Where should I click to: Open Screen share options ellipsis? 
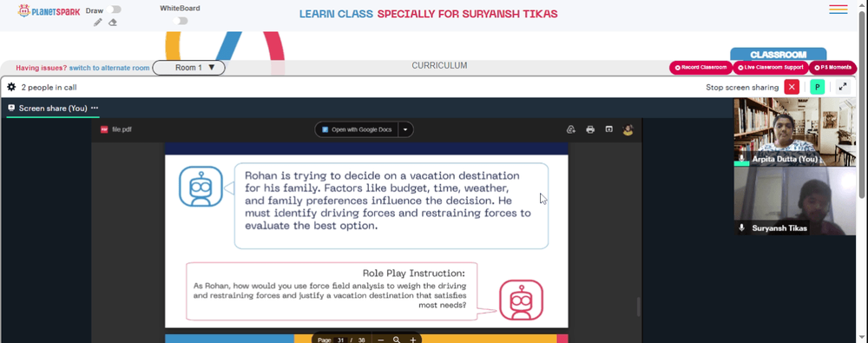click(x=95, y=108)
